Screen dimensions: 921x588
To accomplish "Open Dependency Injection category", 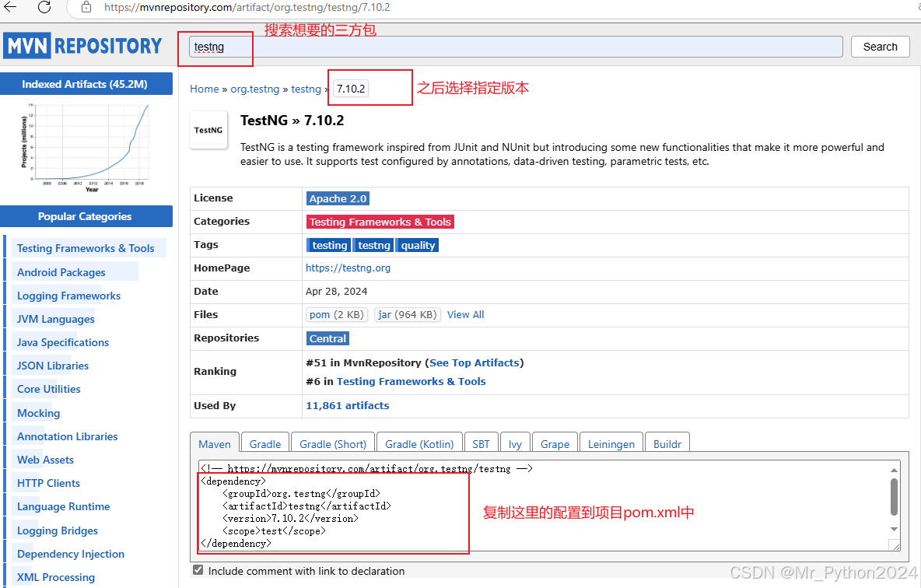I will [x=71, y=555].
